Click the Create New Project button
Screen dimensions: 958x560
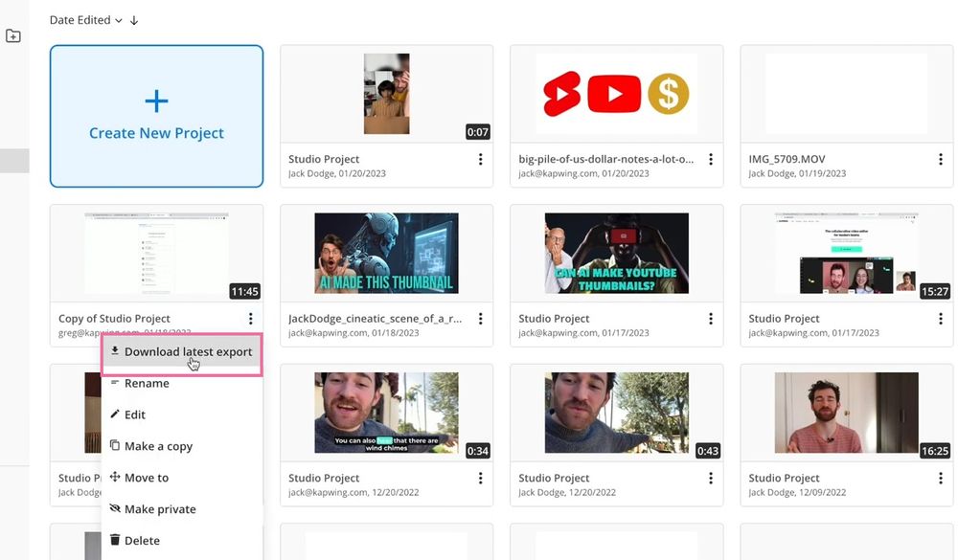[x=156, y=115]
